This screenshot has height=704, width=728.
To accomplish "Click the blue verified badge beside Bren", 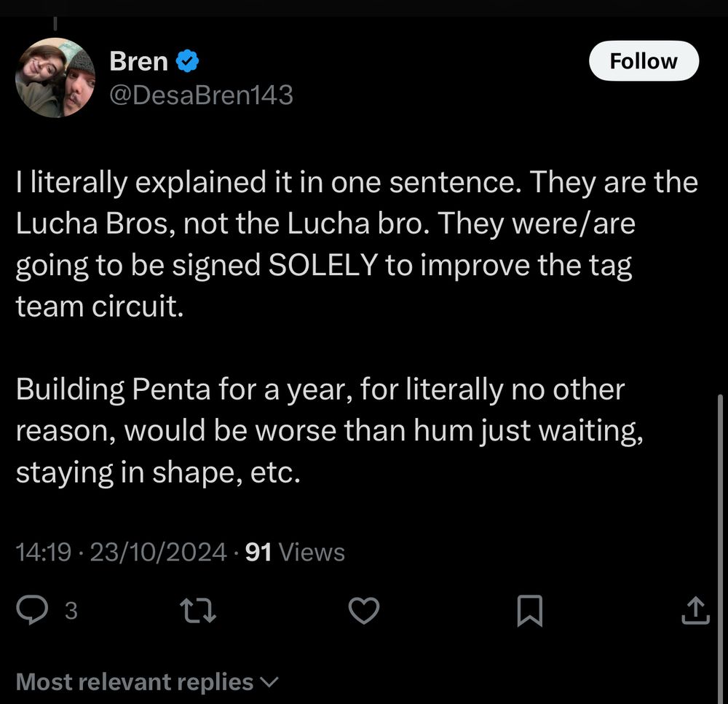I will coord(189,63).
